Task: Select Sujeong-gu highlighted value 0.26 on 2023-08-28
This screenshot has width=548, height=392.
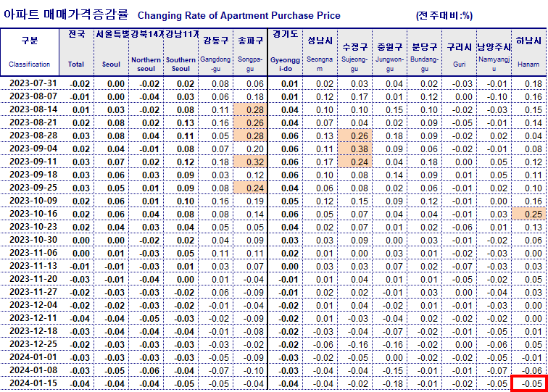Action: tap(354, 136)
